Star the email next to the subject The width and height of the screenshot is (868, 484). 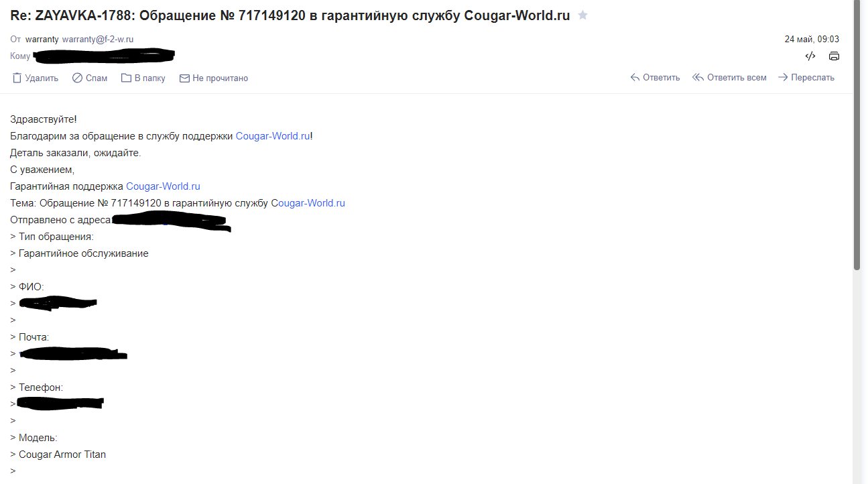click(582, 15)
